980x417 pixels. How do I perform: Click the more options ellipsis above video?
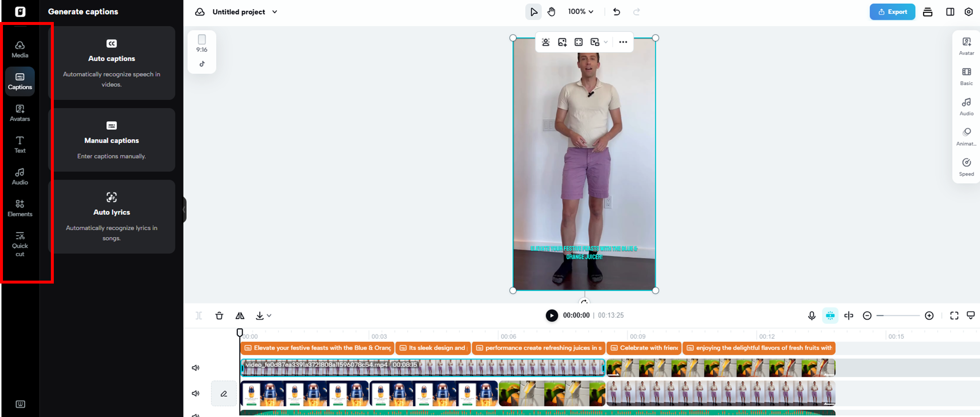pos(623,42)
